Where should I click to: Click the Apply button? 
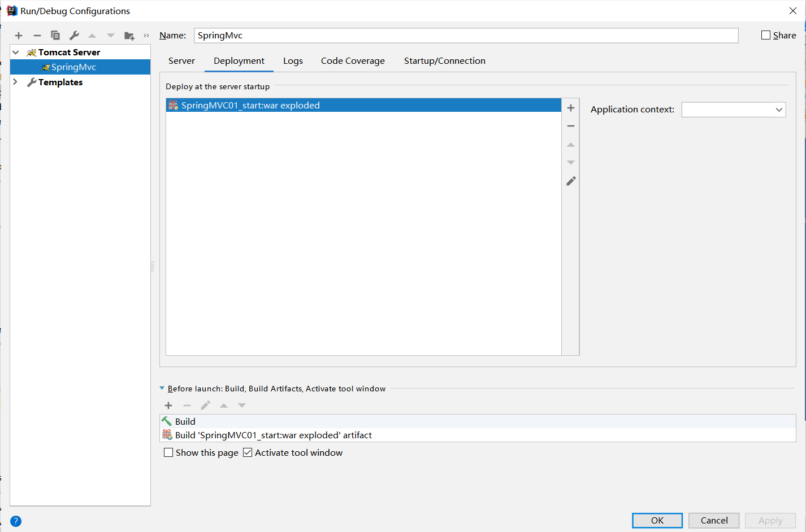tap(770, 520)
